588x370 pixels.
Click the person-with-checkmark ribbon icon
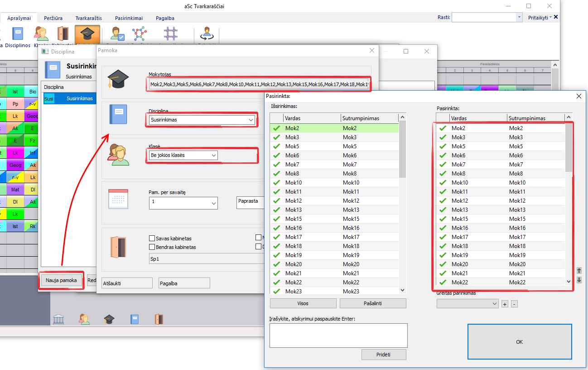[117, 34]
